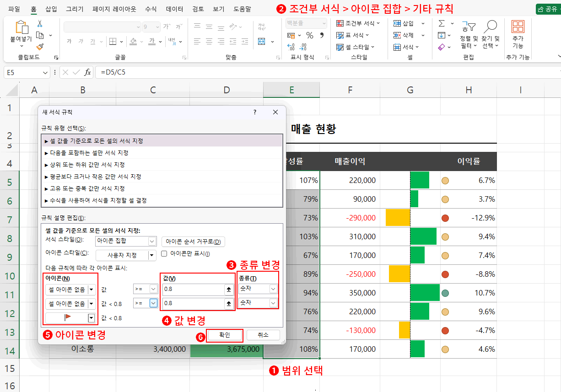Switch to the '데이터' tab
The image size is (561, 392).
175,9
